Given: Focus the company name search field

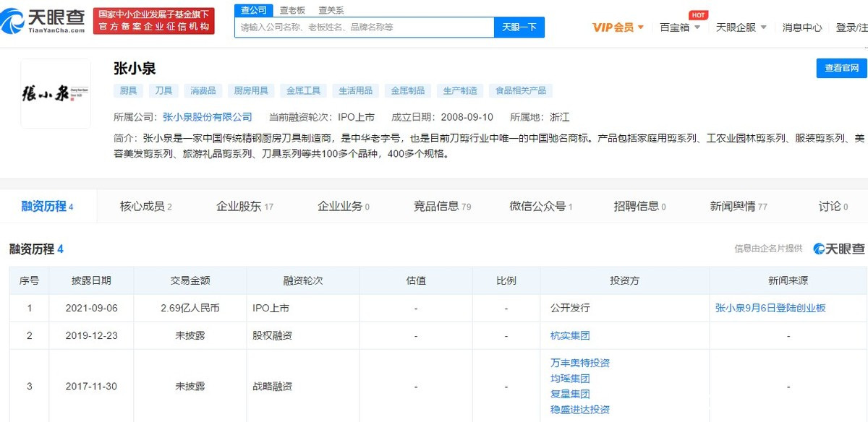Looking at the screenshot, I should click(x=364, y=27).
